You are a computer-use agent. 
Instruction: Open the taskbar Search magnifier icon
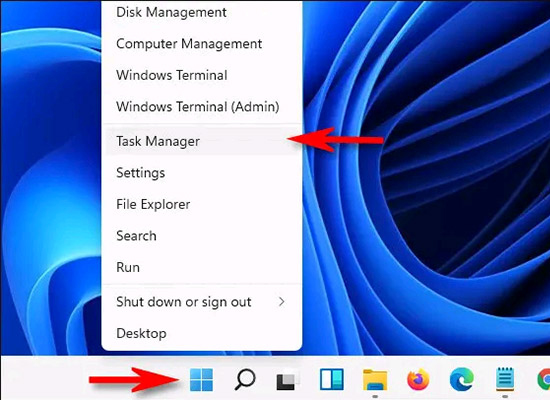[x=244, y=379]
